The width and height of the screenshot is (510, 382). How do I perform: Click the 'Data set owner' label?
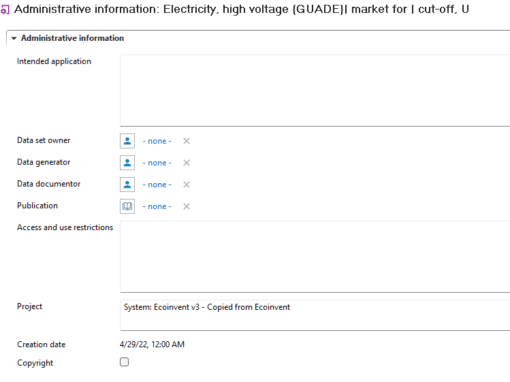pos(44,140)
